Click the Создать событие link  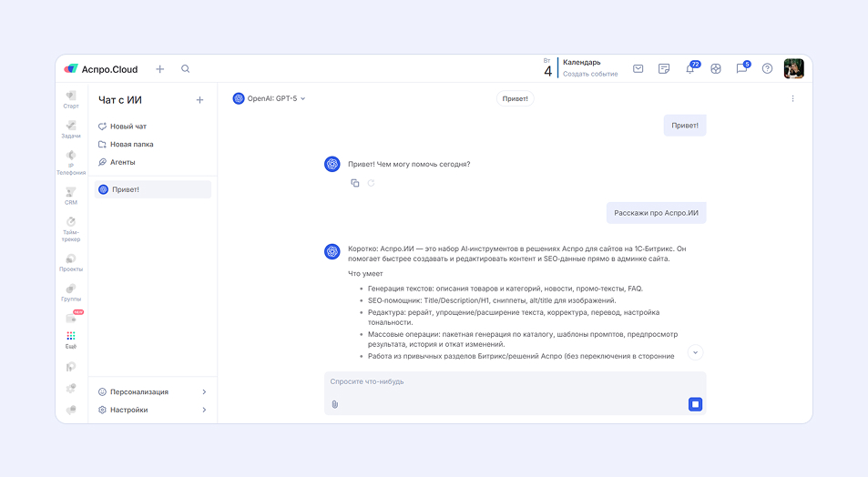590,74
